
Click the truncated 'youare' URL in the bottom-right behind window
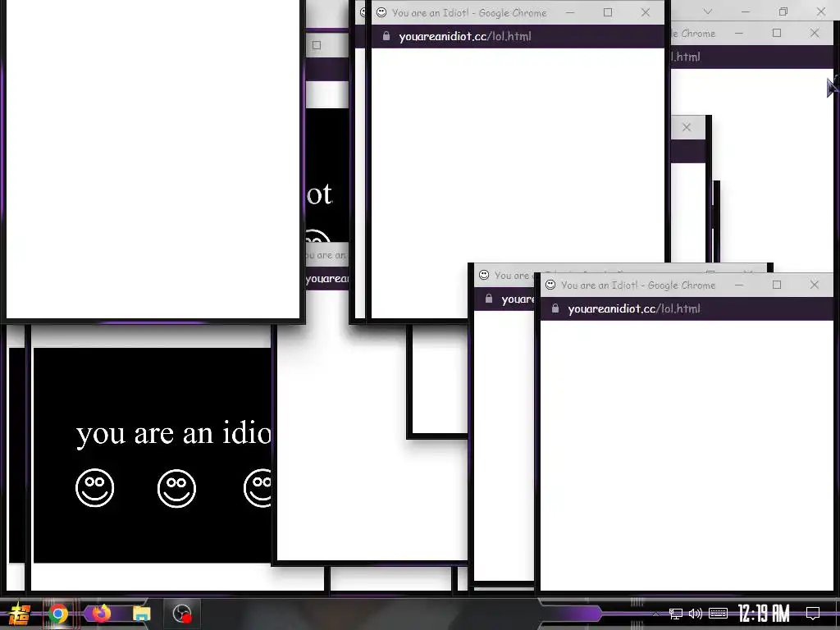coord(518,299)
